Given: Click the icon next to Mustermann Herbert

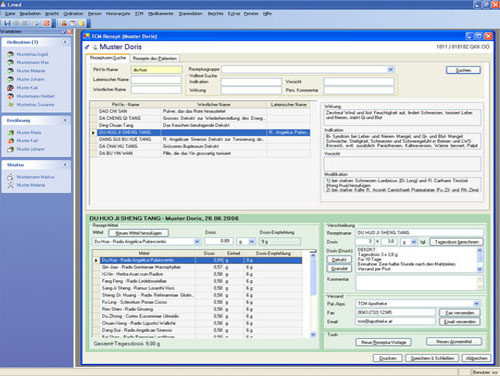Looking at the screenshot, I should tap(11, 96).
